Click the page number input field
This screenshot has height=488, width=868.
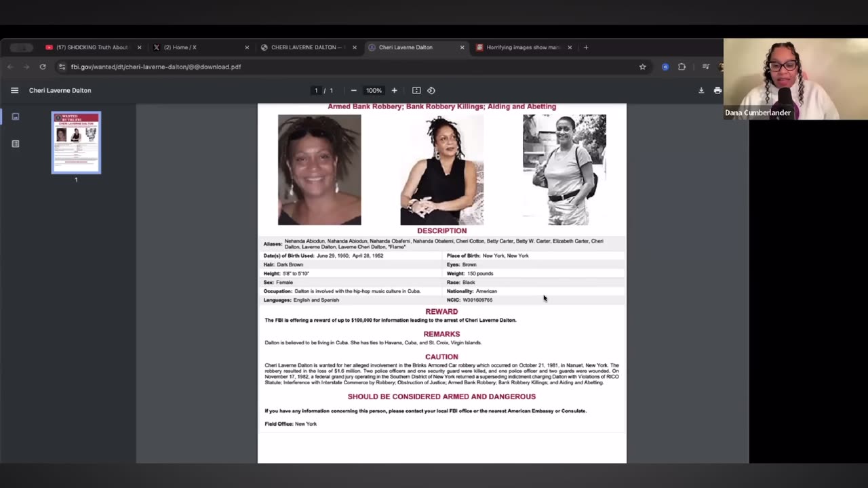pyautogui.click(x=316, y=90)
